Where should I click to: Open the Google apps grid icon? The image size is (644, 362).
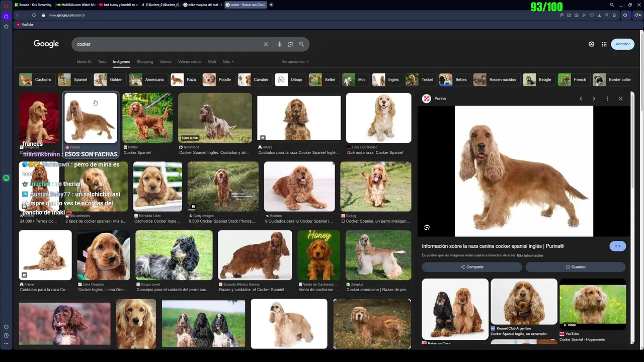pos(604,44)
